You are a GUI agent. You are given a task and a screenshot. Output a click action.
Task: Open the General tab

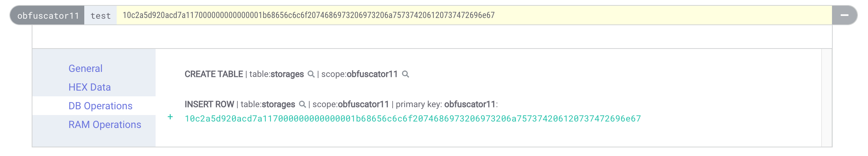tap(85, 68)
